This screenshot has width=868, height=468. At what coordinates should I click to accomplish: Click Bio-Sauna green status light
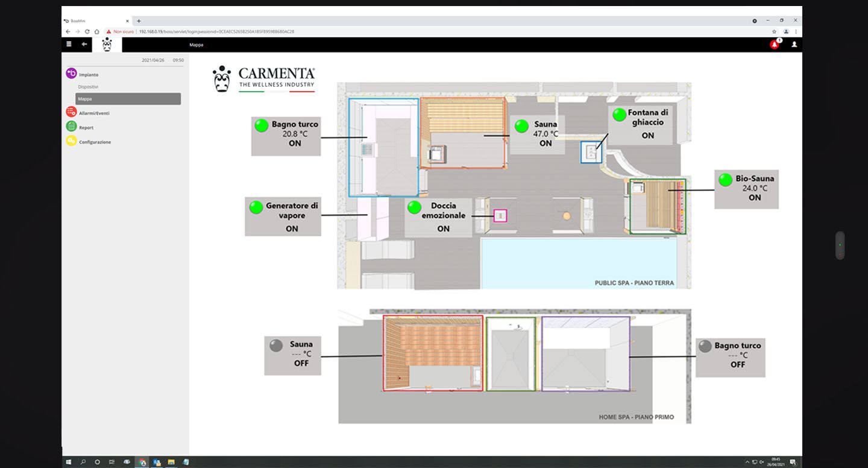point(725,180)
